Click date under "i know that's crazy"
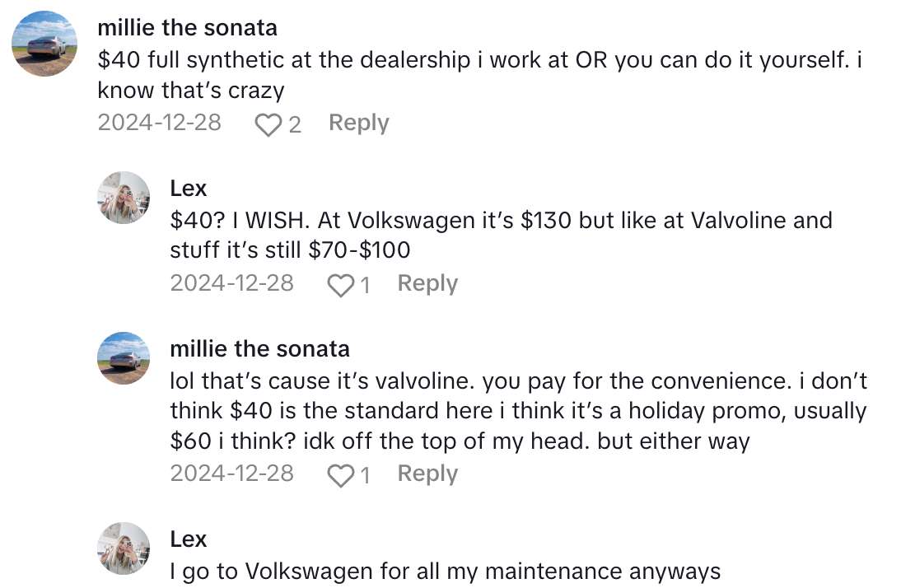This screenshot has width=901, height=588. (159, 123)
